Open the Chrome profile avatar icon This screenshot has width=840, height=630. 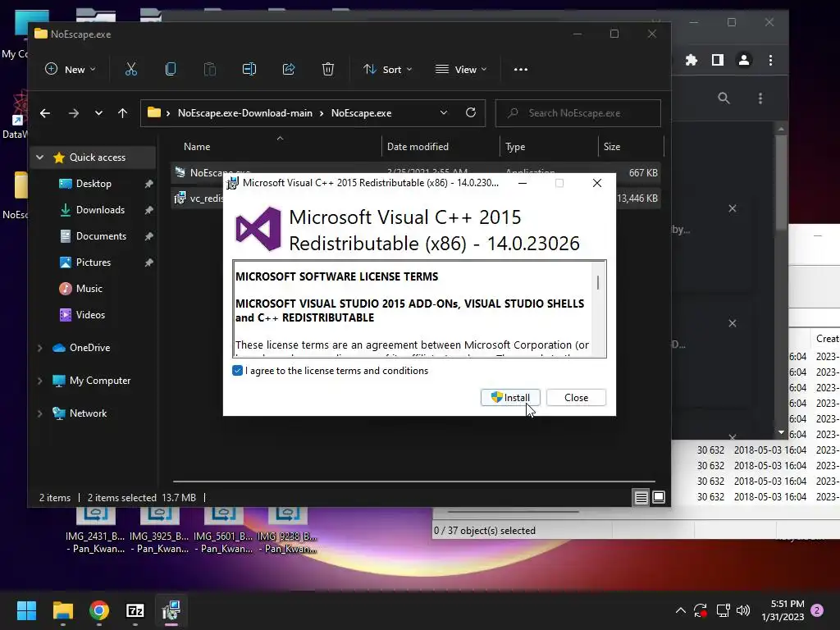click(743, 60)
